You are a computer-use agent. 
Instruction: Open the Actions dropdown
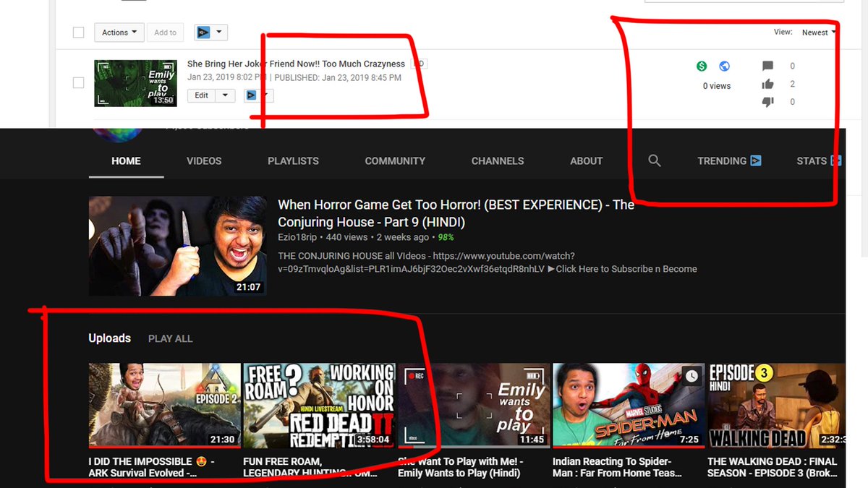point(119,33)
